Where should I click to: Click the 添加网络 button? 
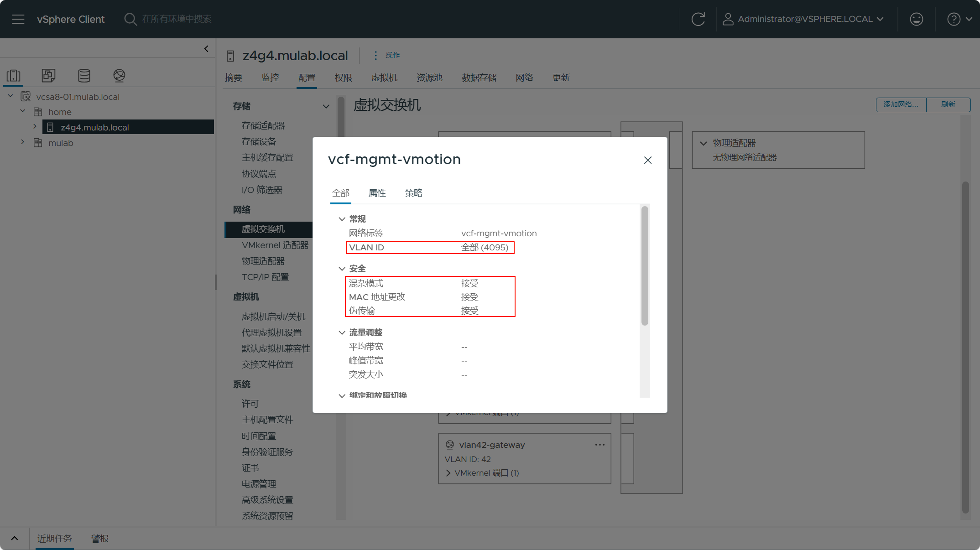(x=901, y=104)
